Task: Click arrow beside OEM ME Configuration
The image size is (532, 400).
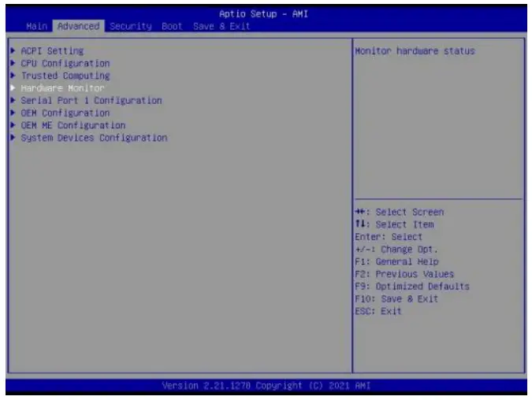Action: (13, 125)
